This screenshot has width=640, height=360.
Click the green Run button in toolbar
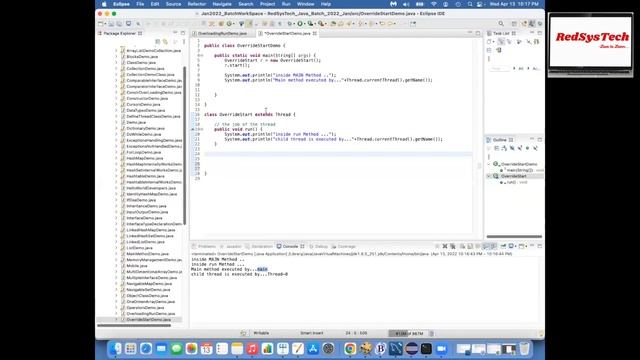[300, 24]
